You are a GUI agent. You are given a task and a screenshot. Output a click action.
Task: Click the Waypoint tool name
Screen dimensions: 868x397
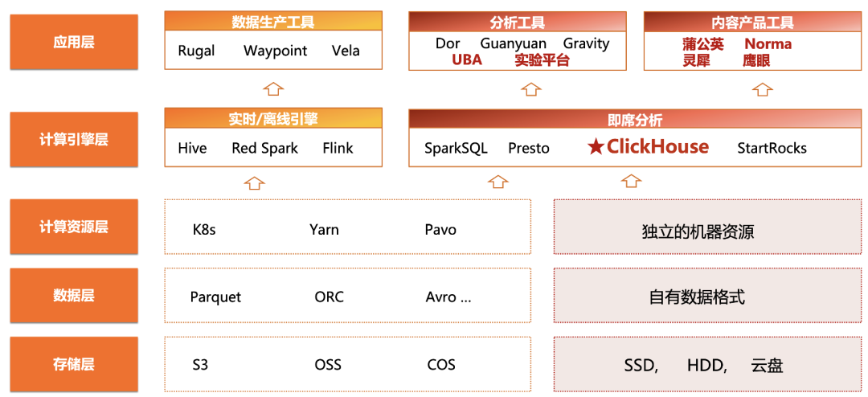tap(275, 51)
